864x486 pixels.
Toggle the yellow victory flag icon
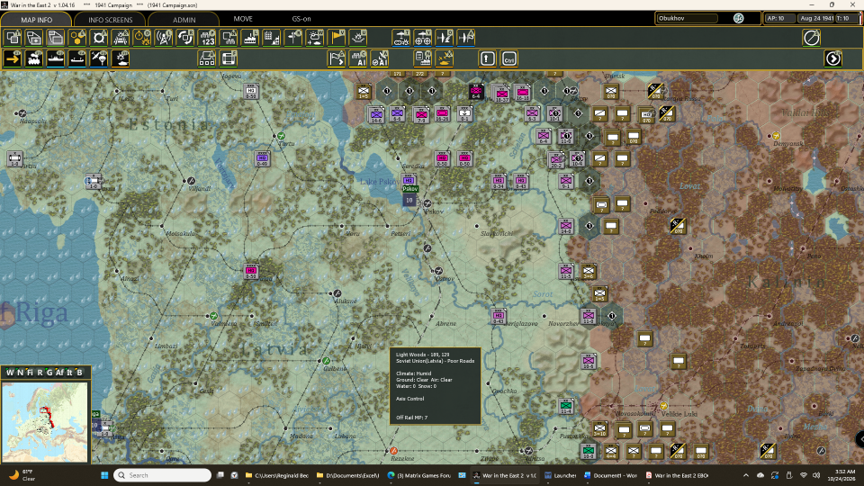coord(337,37)
